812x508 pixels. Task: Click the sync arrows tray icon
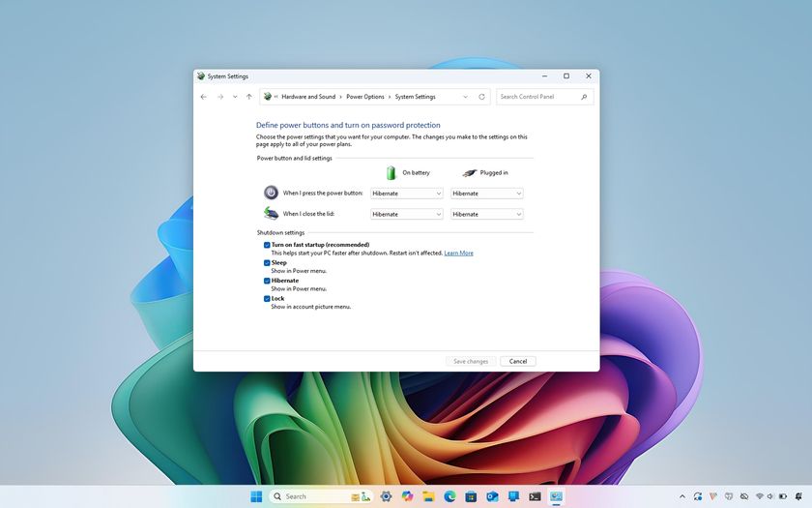coord(698,496)
